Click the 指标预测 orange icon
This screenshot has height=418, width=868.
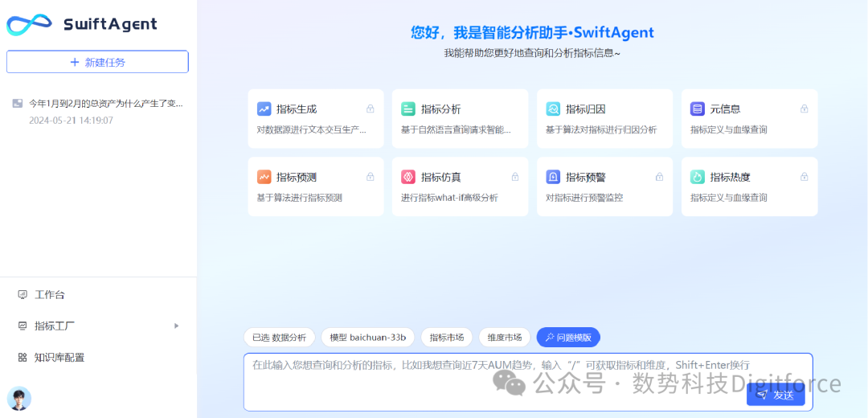click(264, 177)
